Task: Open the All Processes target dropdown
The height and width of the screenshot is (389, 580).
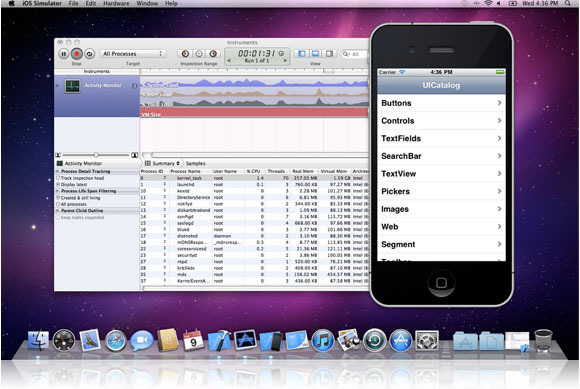Action: point(133,54)
